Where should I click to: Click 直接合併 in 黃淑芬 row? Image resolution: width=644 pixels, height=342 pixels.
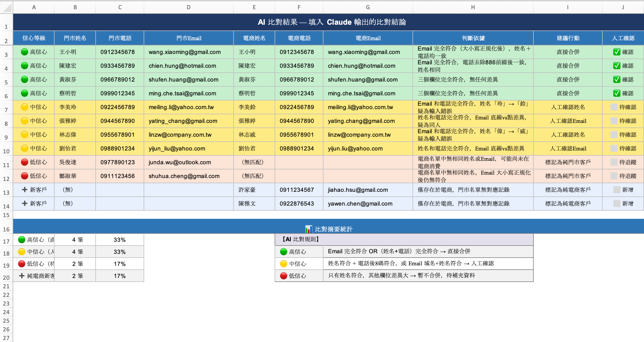pos(568,80)
